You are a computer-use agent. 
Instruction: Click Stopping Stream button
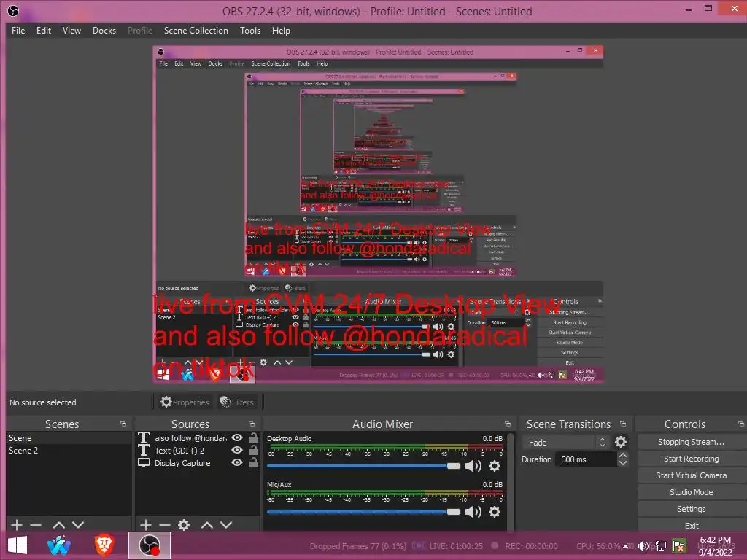[692, 442]
